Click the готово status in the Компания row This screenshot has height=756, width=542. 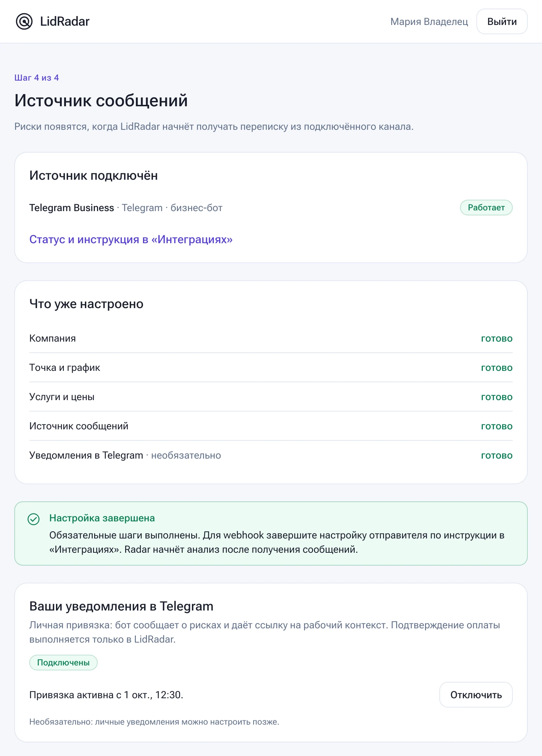click(497, 338)
